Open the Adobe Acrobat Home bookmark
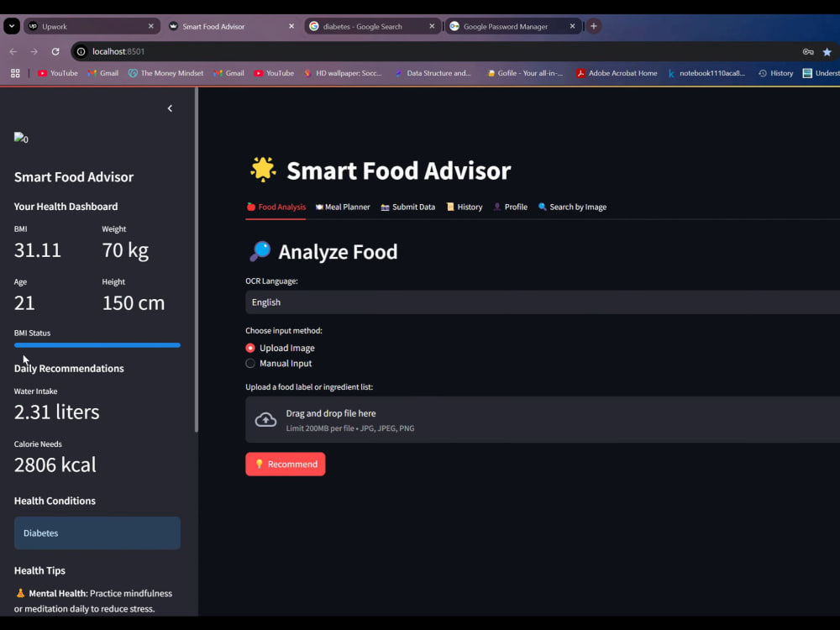 click(x=617, y=73)
